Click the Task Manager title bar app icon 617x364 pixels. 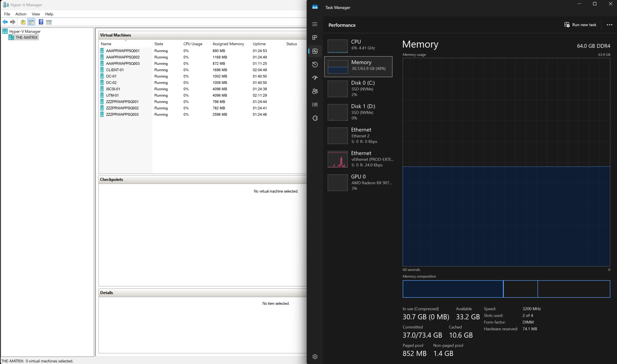315,7
